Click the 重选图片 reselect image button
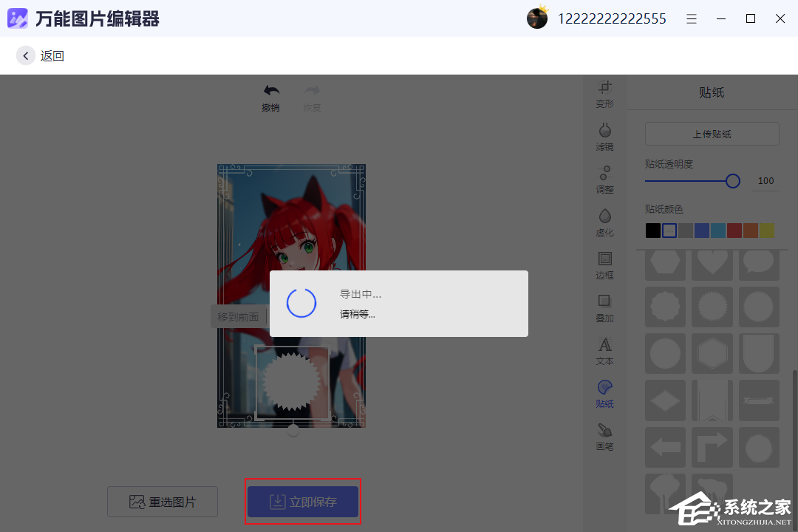This screenshot has width=798, height=532. [x=163, y=502]
